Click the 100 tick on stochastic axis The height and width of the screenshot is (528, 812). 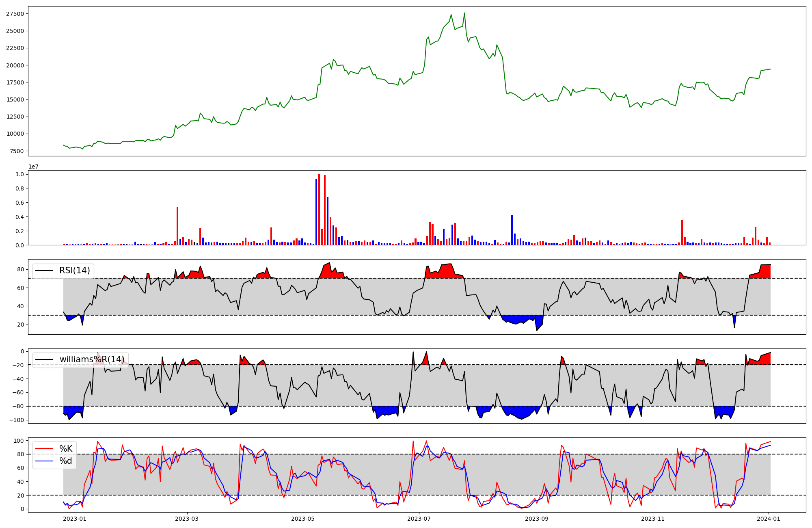19,441
